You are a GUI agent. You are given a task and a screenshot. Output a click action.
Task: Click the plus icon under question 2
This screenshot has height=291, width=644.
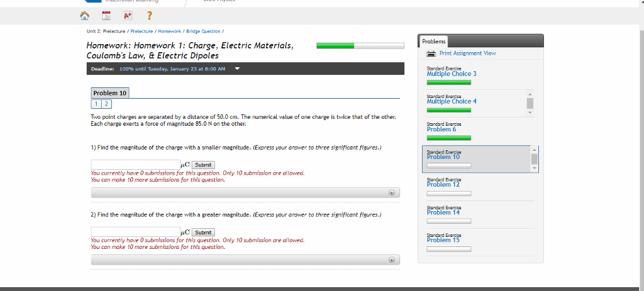[392, 260]
